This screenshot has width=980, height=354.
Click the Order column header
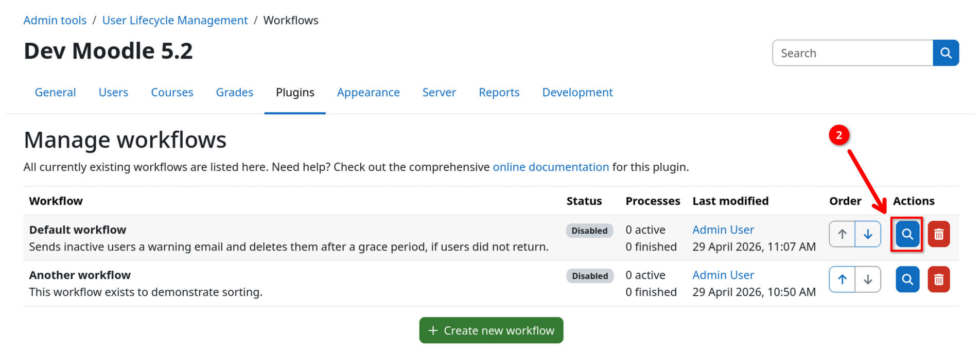[x=845, y=201]
